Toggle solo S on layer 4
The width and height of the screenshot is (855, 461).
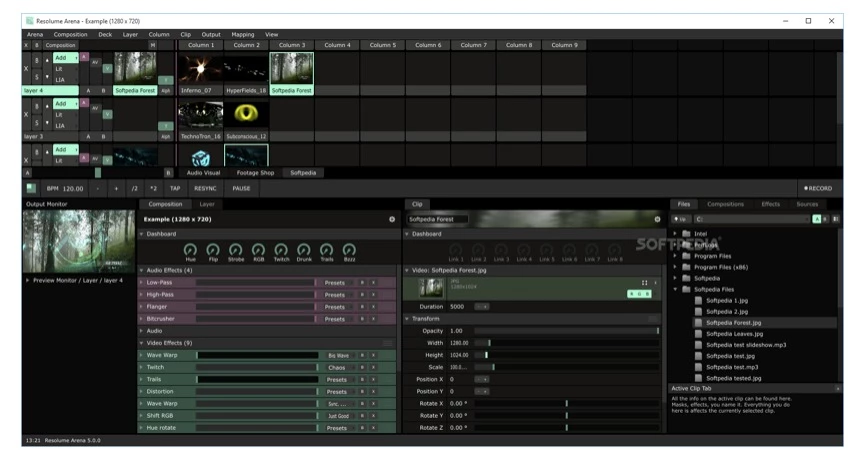point(37,77)
